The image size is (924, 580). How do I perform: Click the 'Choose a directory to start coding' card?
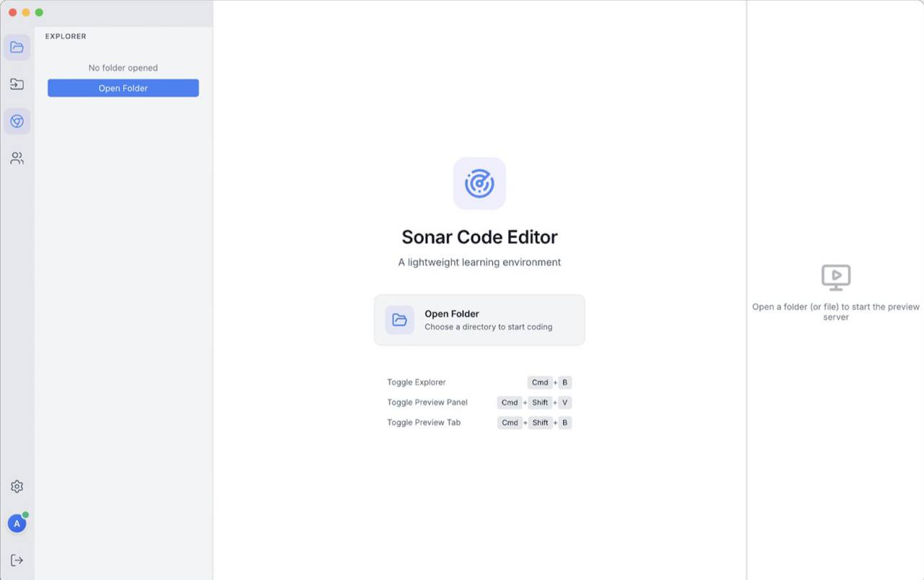(488, 327)
